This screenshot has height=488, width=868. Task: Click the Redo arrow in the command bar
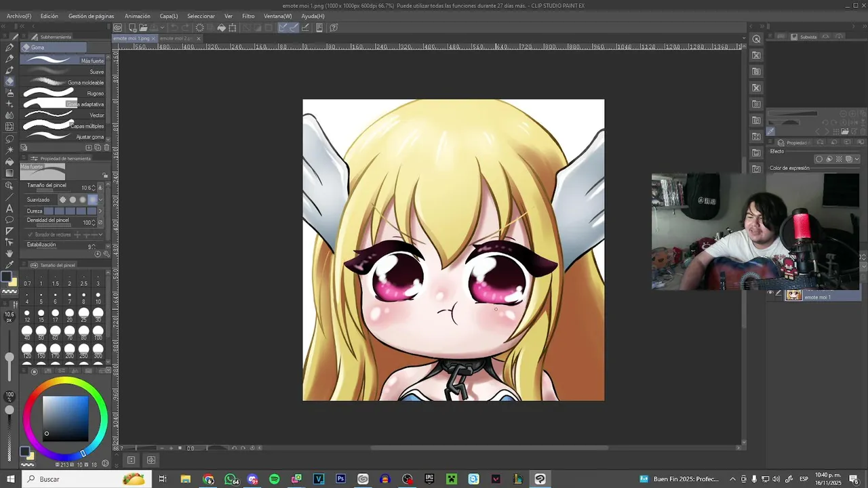(x=186, y=28)
